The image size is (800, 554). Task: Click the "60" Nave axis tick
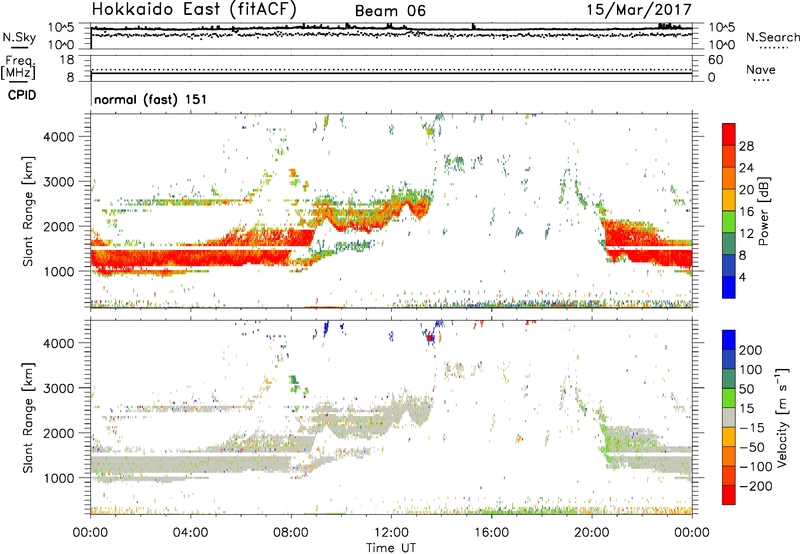pos(715,60)
